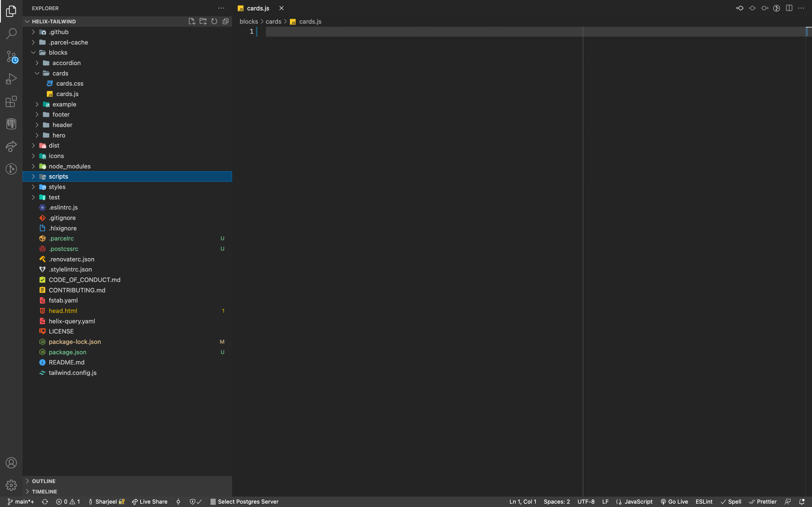Viewport: 812px width, 507px height.
Task: Click the Live Share icon in activity bar
Action: pos(11,146)
